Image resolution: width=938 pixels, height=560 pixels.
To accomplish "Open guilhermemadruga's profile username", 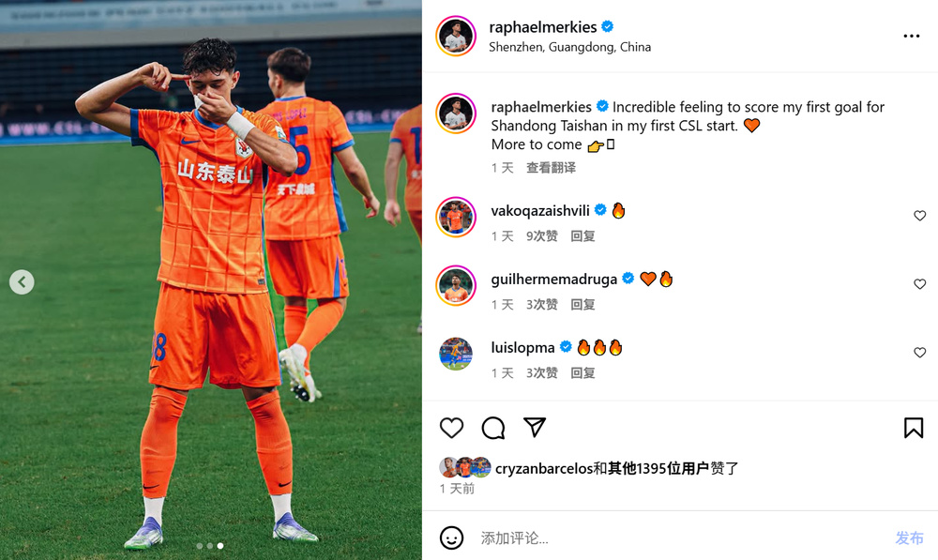I will 553,280.
